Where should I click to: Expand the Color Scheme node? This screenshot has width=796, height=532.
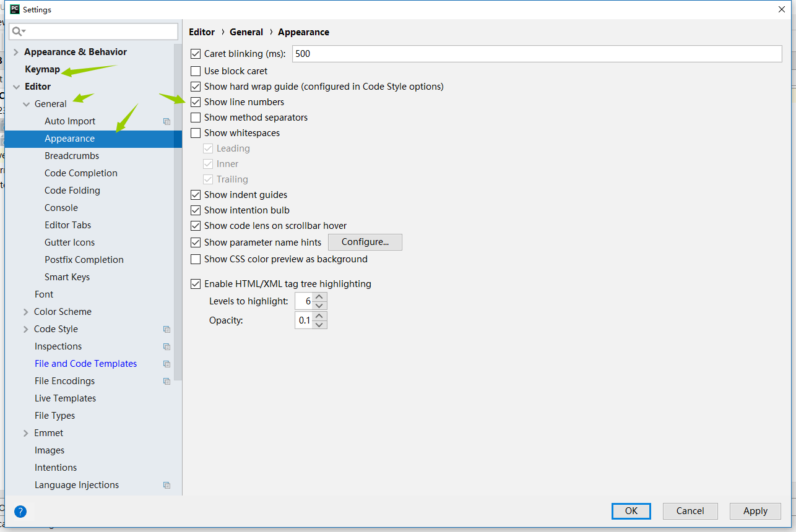(x=25, y=312)
